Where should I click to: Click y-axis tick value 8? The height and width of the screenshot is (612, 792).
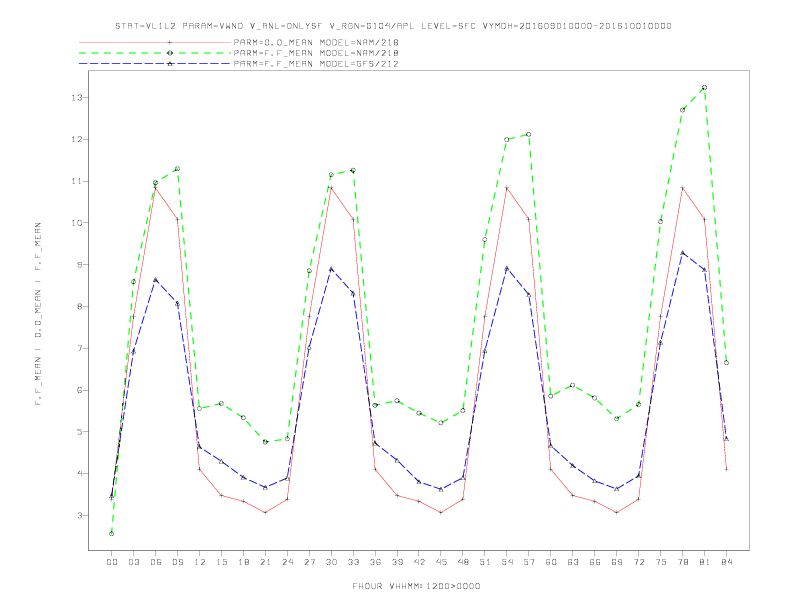click(x=80, y=307)
